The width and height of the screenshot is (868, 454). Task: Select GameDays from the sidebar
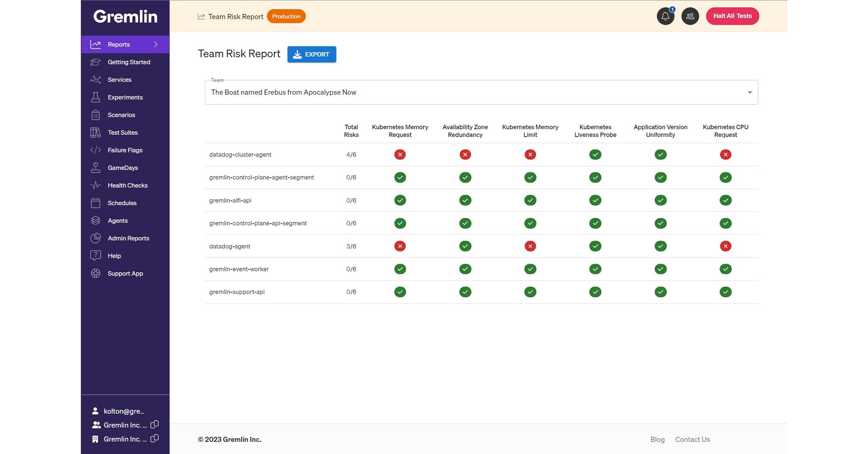(122, 168)
